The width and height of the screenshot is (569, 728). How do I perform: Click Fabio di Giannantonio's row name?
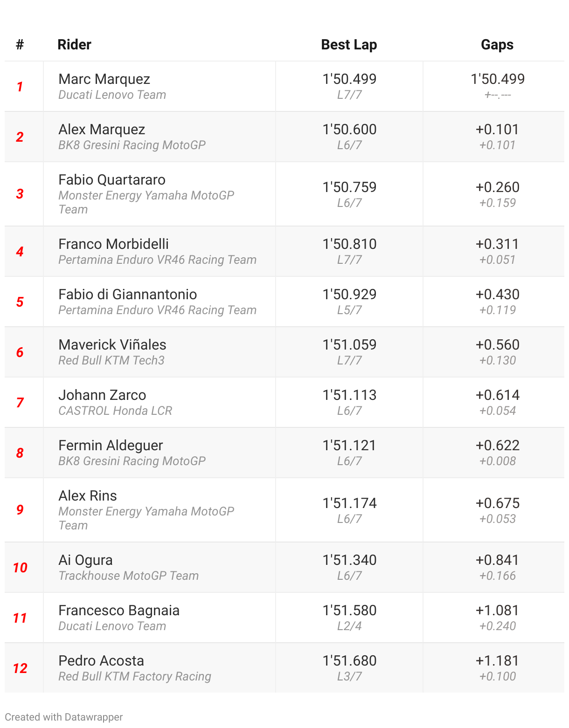pos(128,295)
